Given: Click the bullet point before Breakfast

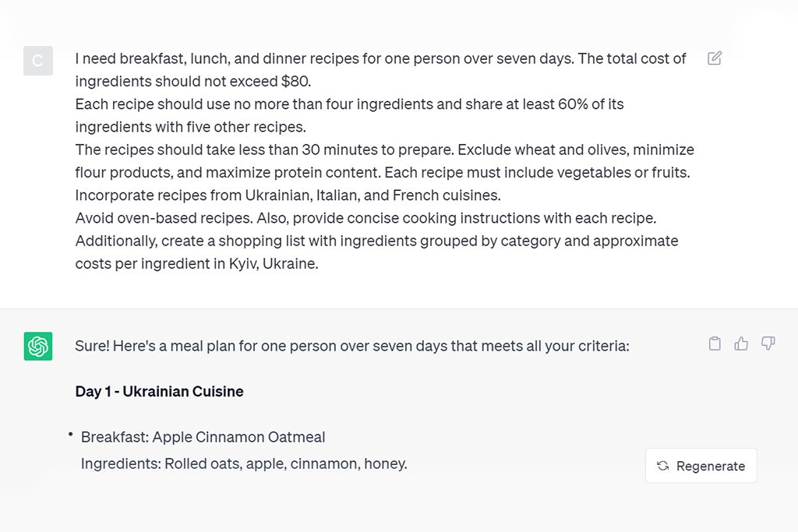Looking at the screenshot, I should click(70, 435).
